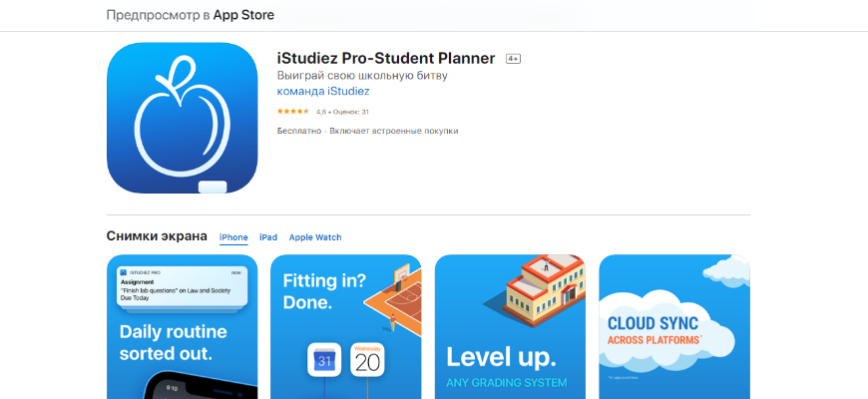Click the small iStudiez Pro notification icon

(x=123, y=272)
